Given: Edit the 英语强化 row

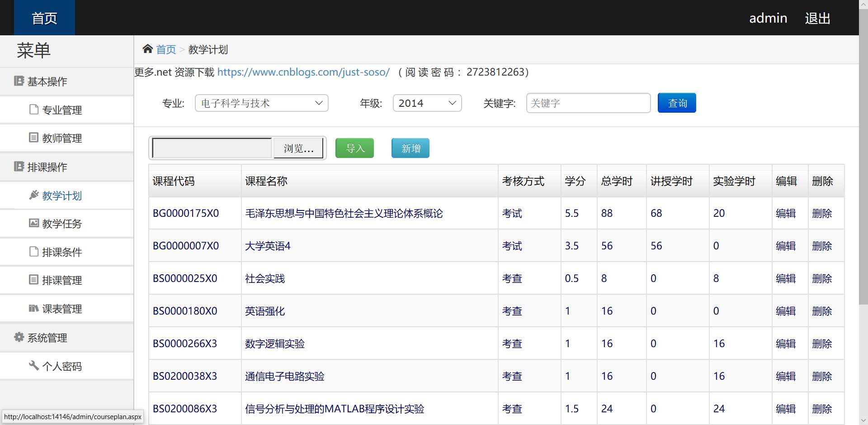Looking at the screenshot, I should [786, 311].
